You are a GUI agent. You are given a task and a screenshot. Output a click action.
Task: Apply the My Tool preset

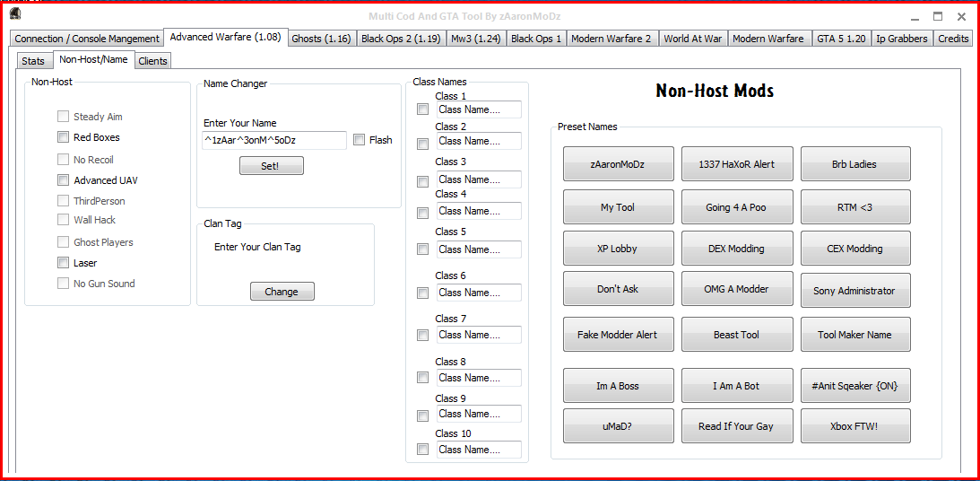pos(618,207)
